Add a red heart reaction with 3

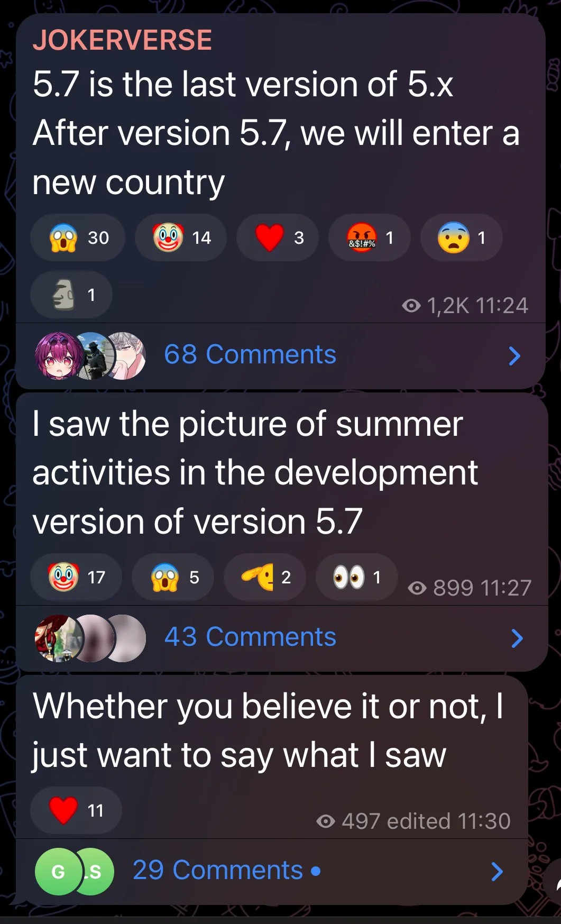(278, 238)
